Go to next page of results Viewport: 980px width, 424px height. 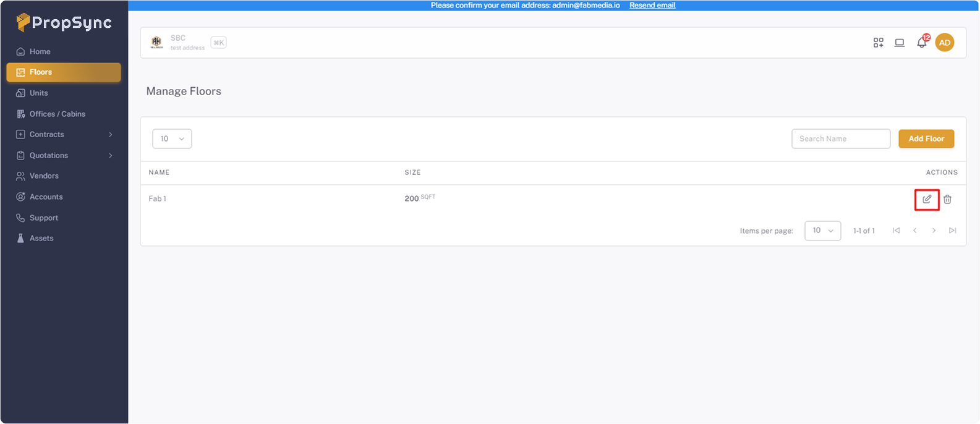click(934, 231)
